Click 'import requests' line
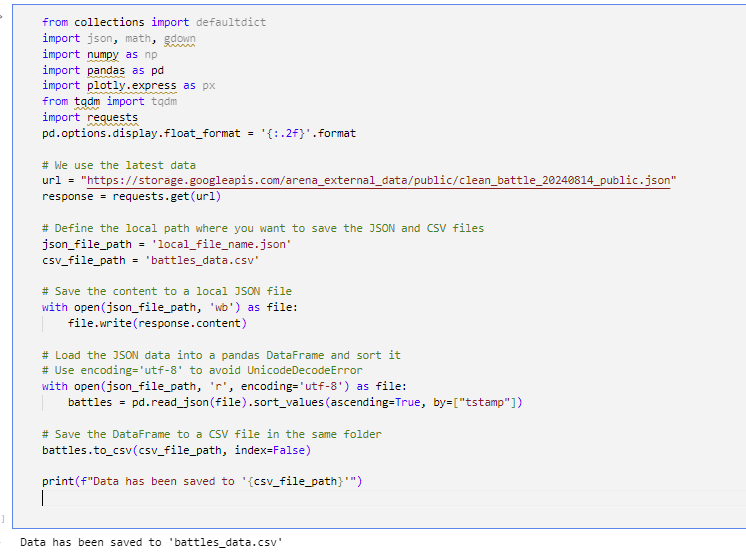 (90, 117)
